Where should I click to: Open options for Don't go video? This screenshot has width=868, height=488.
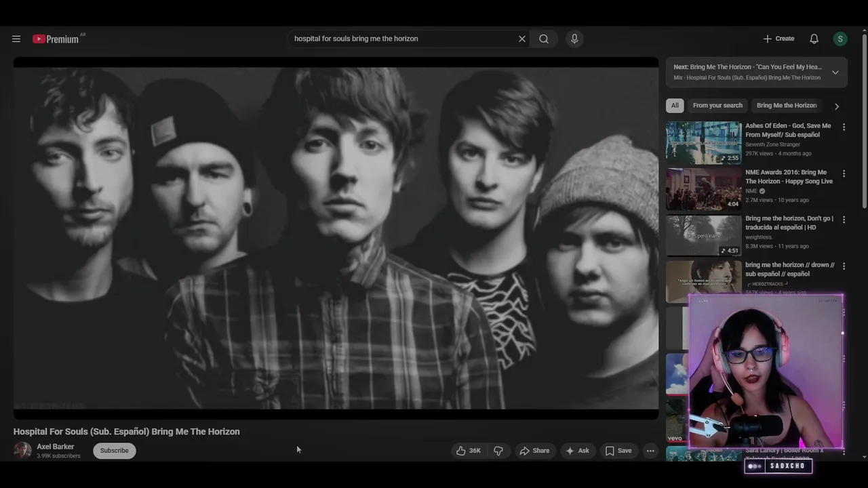click(844, 220)
